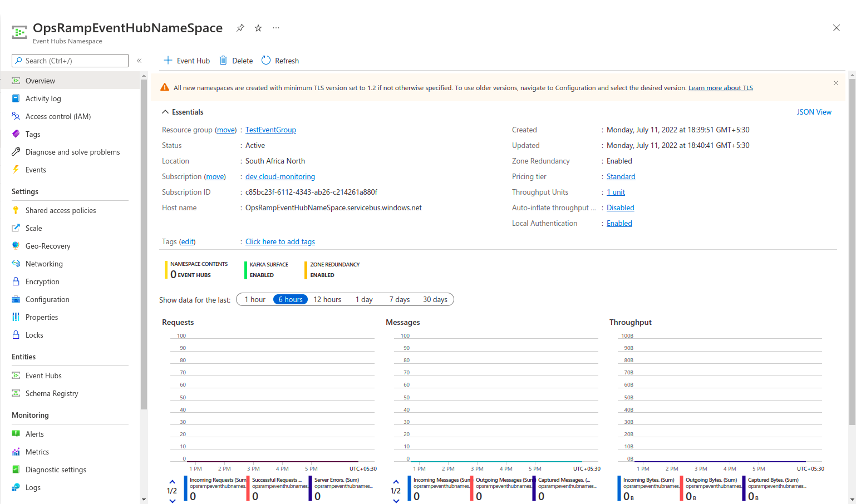
Task: Open Shared access policies key icon
Action: click(x=16, y=210)
